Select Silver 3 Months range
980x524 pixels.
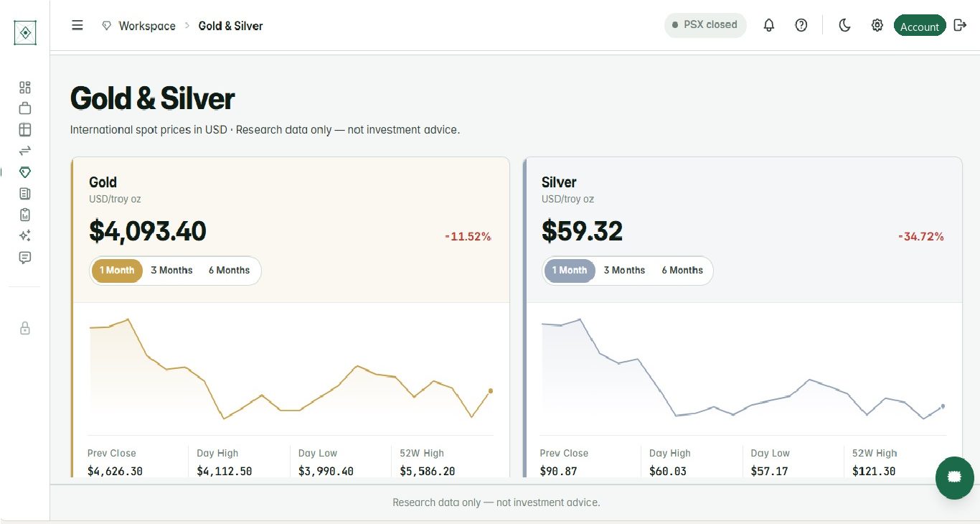[624, 271]
